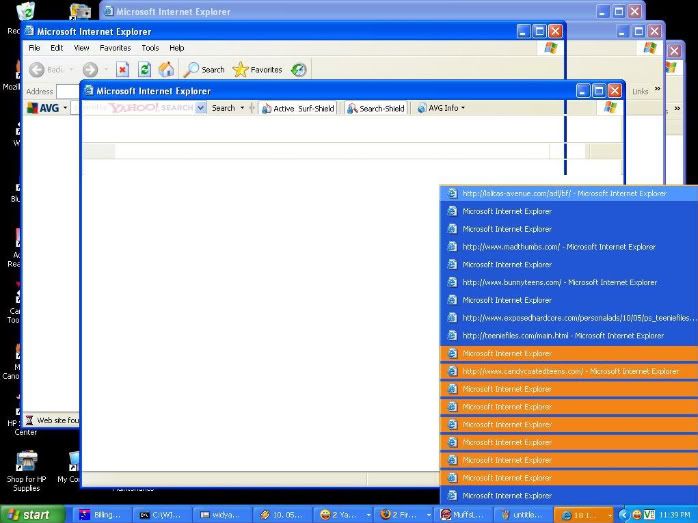Open the Help menu

coord(177,48)
